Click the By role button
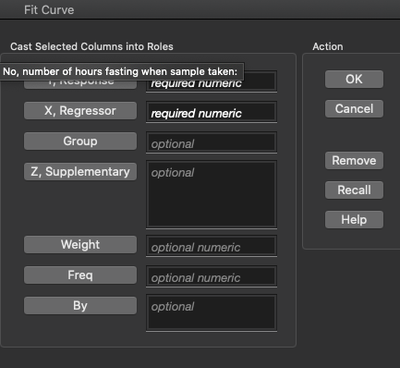Image resolution: width=400 pixels, height=368 pixels. 80,305
